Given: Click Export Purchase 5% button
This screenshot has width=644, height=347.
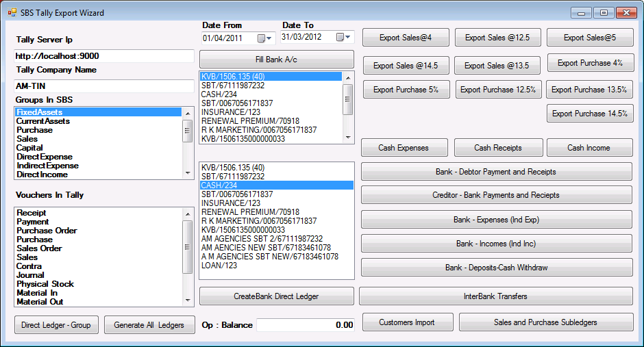Looking at the screenshot, I should 406,90.
